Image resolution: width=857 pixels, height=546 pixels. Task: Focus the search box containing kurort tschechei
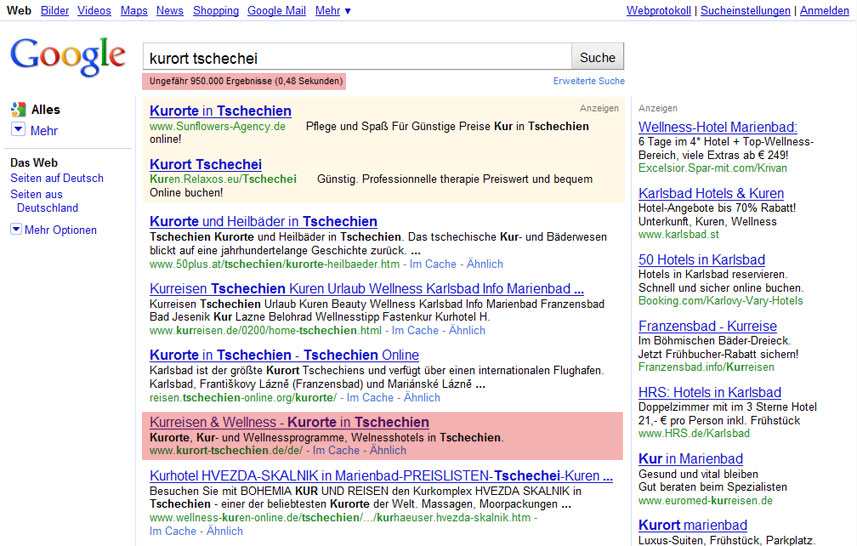click(357, 57)
